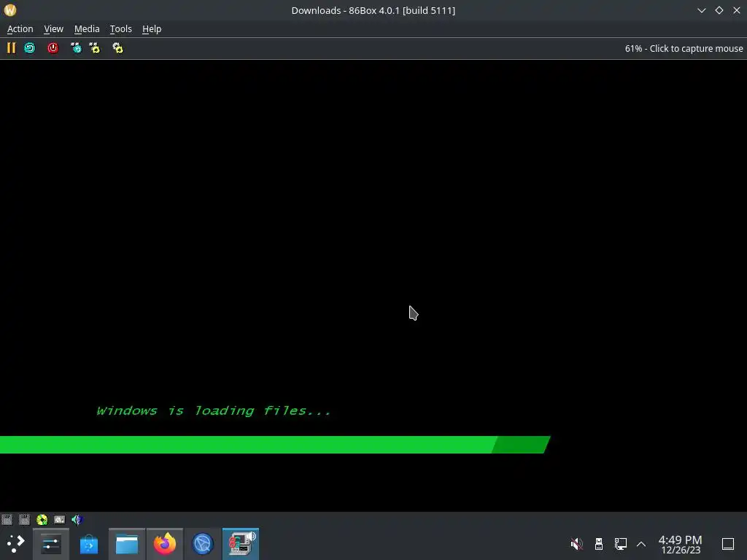This screenshot has height=560, width=747.
Task: Click the hard disk status icon
Action: (60, 519)
